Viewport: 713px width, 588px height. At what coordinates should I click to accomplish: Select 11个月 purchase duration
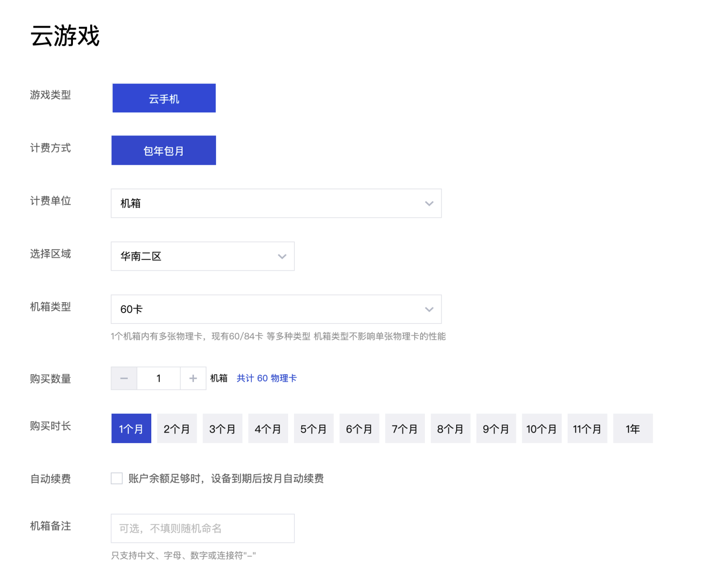pos(587,429)
